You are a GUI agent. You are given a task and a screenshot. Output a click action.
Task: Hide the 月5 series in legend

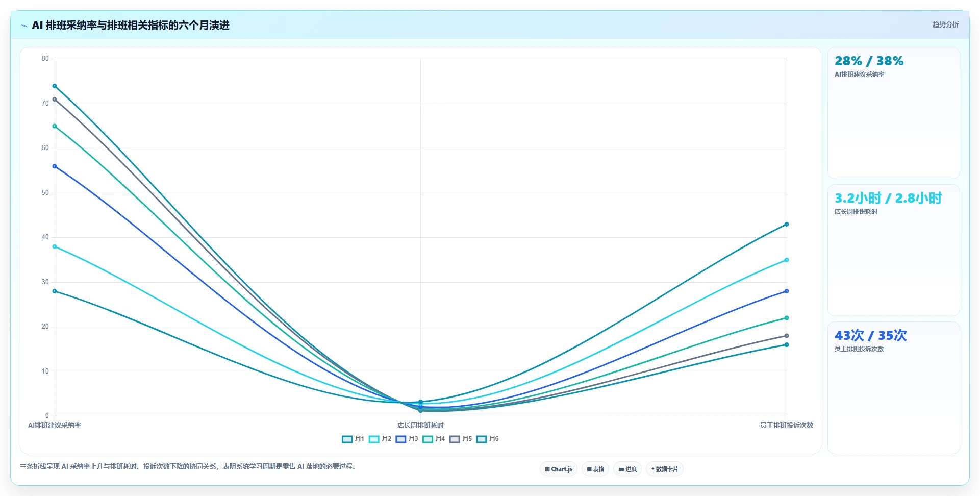461,439
